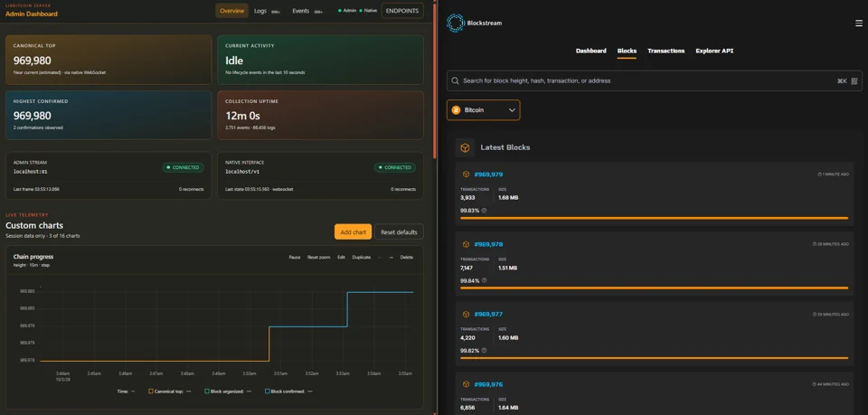
Task: Move Chain progress chart left with arrow
Action: tap(379, 258)
